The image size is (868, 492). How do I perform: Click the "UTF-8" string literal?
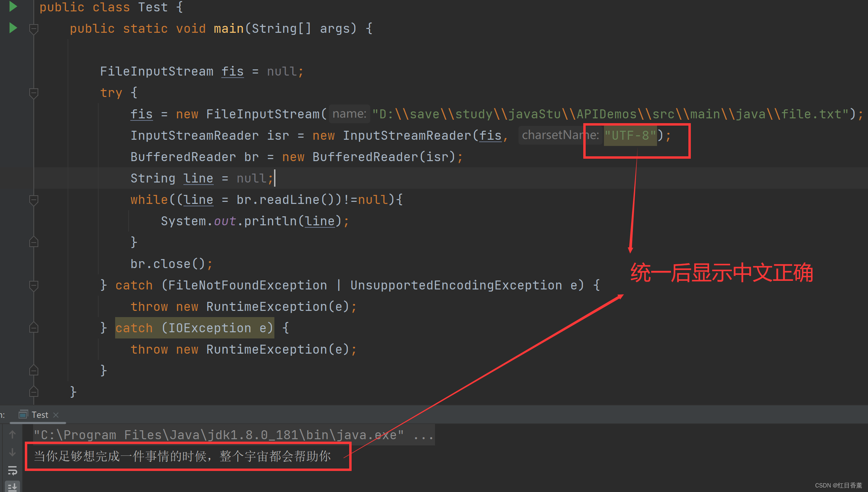click(630, 136)
